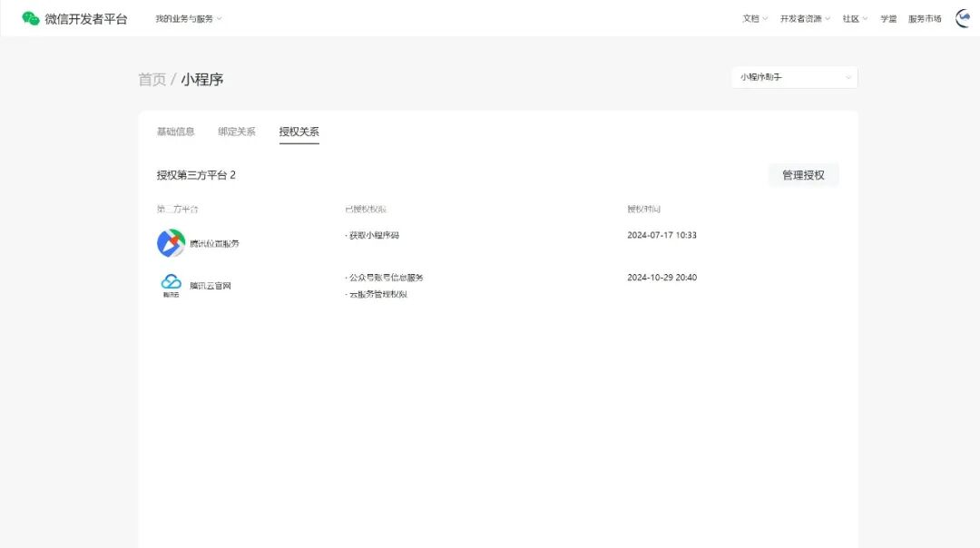This screenshot has width=980, height=548.
Task: Switch to the 绑定关系 tab
Action: tap(237, 132)
